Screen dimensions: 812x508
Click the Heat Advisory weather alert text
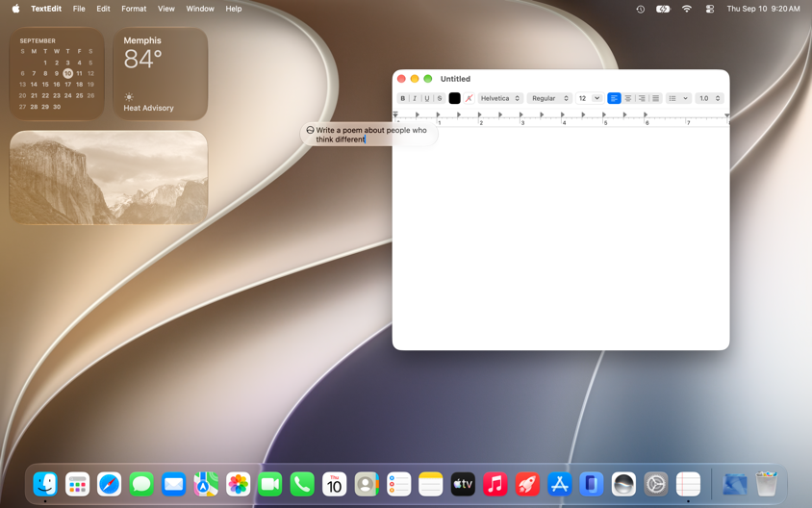(x=148, y=108)
